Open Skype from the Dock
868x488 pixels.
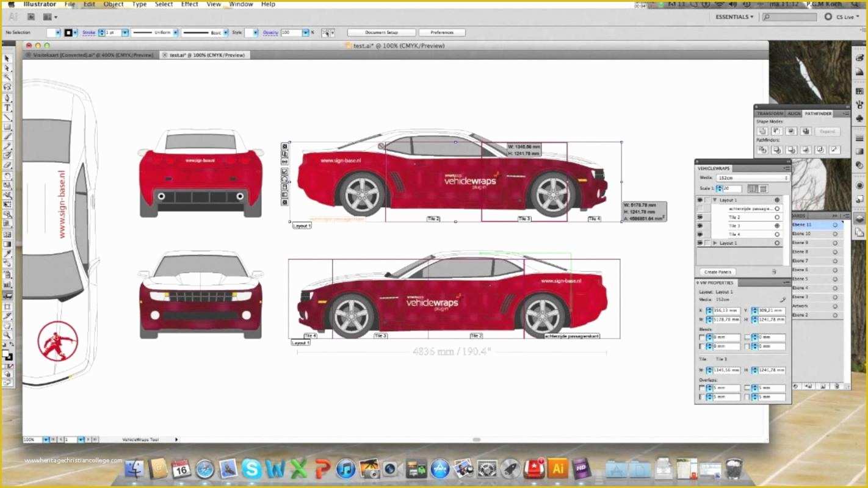251,468
